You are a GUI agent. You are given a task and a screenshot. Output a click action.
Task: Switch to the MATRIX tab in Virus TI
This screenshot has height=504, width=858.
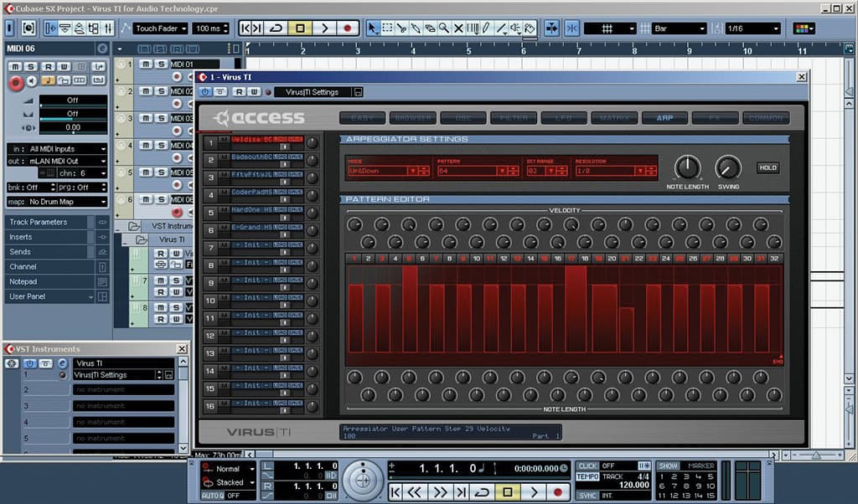[x=614, y=117]
